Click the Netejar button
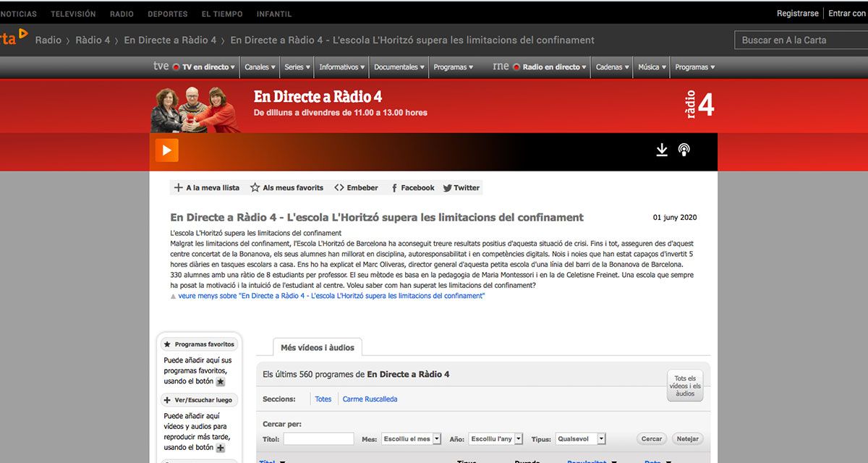This screenshot has height=463, width=868. pos(687,438)
